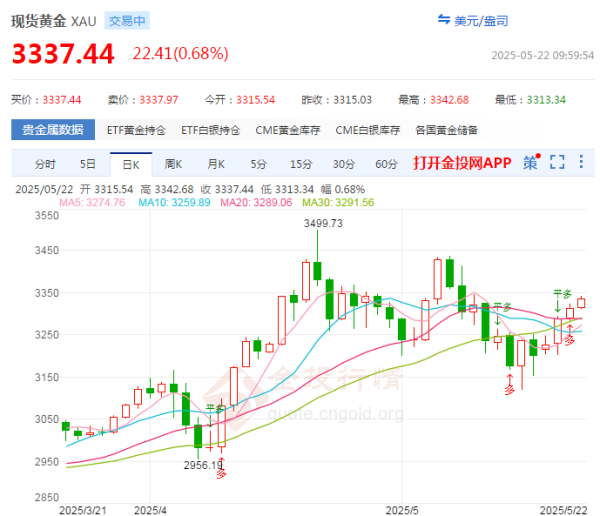Click the 2025/4 x-axis date label
The image size is (600, 516).
pos(150,510)
